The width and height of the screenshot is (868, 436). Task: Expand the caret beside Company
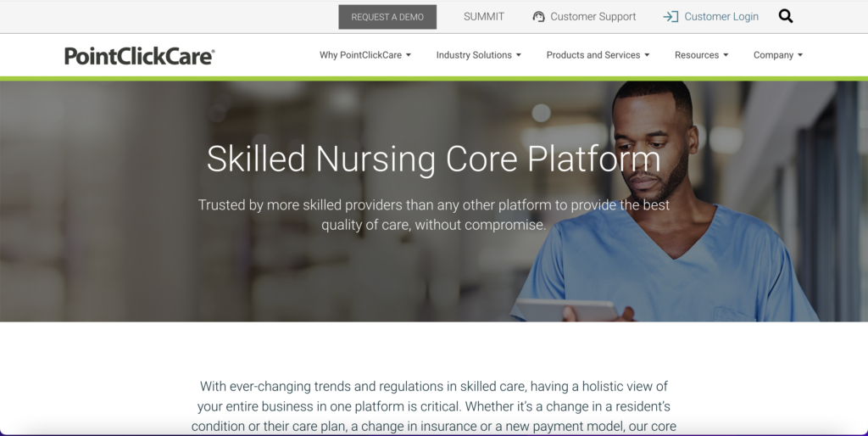pyautogui.click(x=800, y=55)
